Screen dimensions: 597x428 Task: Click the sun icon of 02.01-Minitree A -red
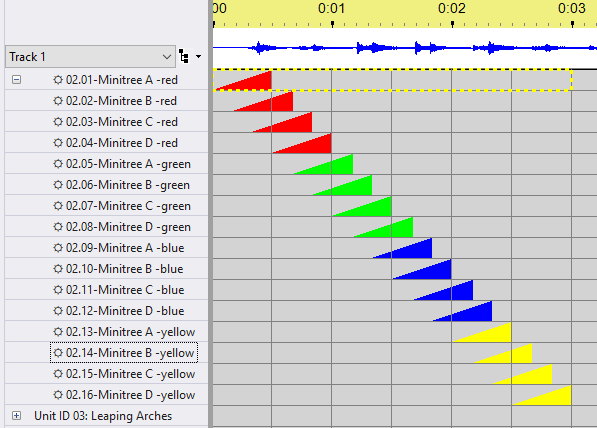pyautogui.click(x=58, y=80)
